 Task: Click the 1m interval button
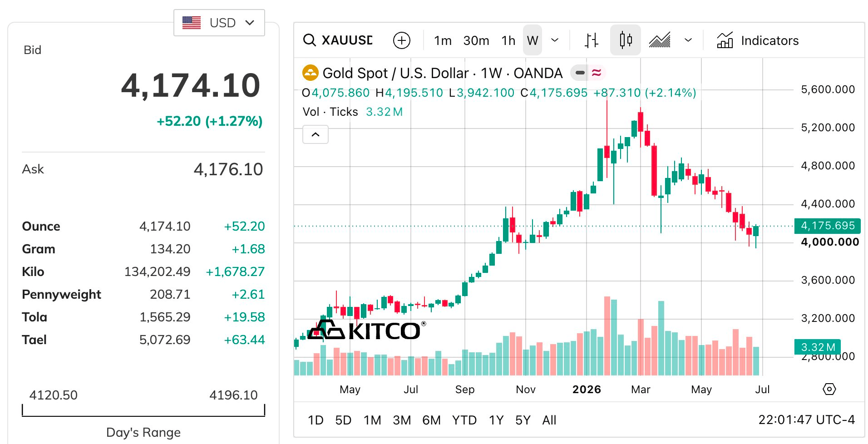443,40
